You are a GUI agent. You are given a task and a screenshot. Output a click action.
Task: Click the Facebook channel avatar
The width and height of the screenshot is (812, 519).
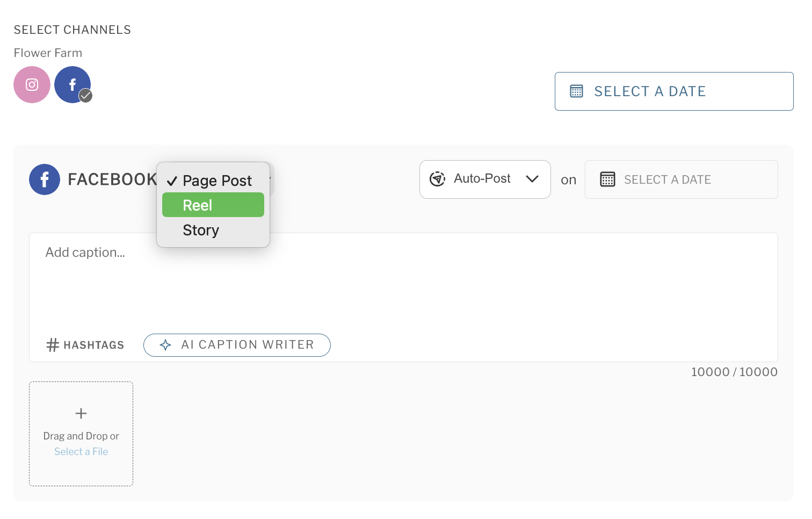pos(73,83)
